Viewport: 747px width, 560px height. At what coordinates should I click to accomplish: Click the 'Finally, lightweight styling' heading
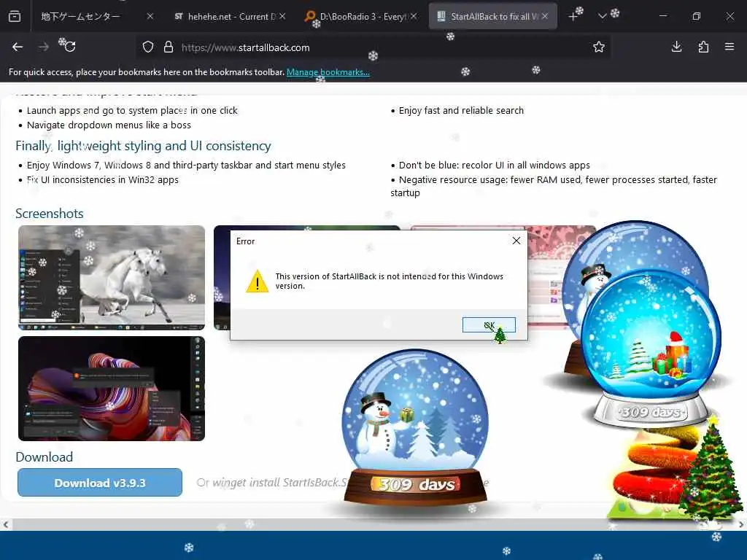click(143, 146)
